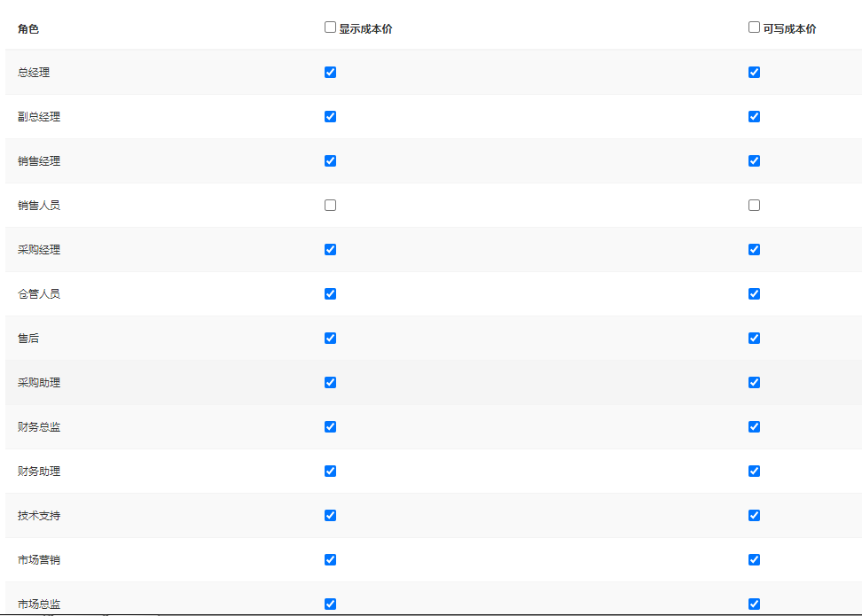Image resolution: width=862 pixels, height=616 pixels.
Task: Check the 显示成本价 header checkbox
Action: click(330, 27)
